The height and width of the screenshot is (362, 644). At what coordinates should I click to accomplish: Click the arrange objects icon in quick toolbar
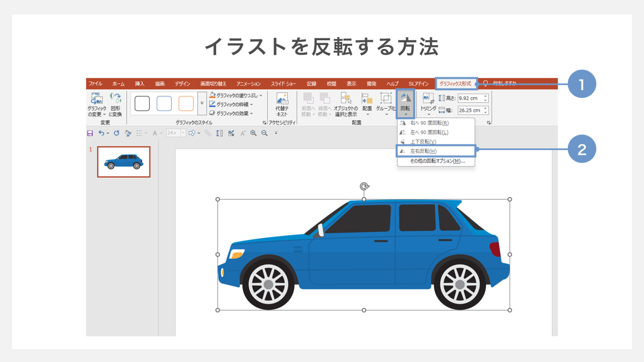coord(208,133)
